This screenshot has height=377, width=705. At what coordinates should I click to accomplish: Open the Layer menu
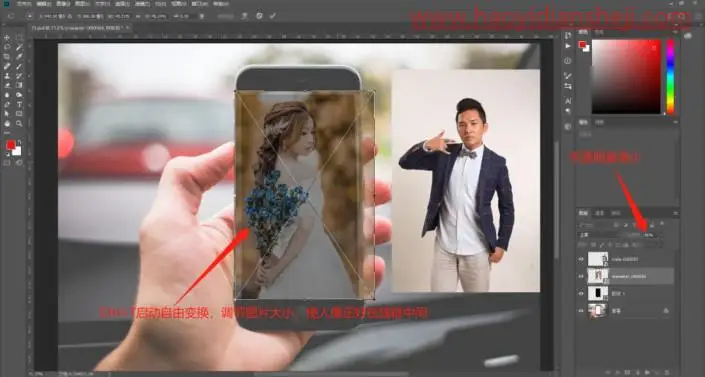82,4
